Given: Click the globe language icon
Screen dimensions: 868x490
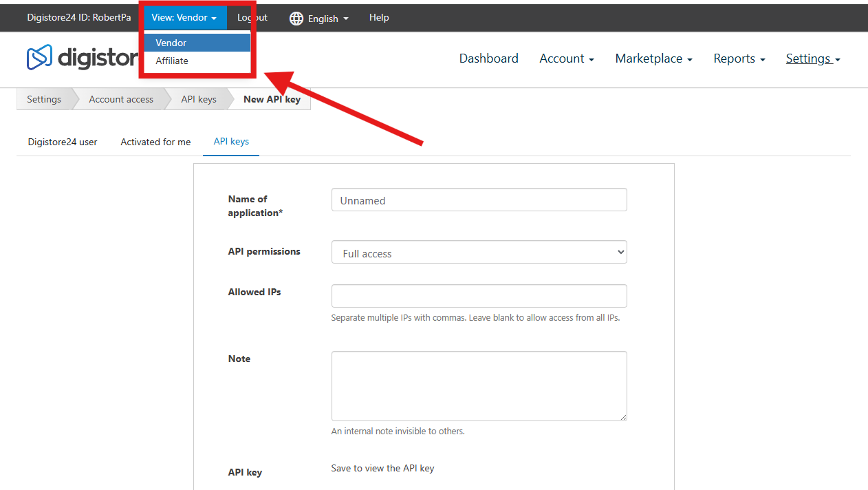Looking at the screenshot, I should click(296, 19).
